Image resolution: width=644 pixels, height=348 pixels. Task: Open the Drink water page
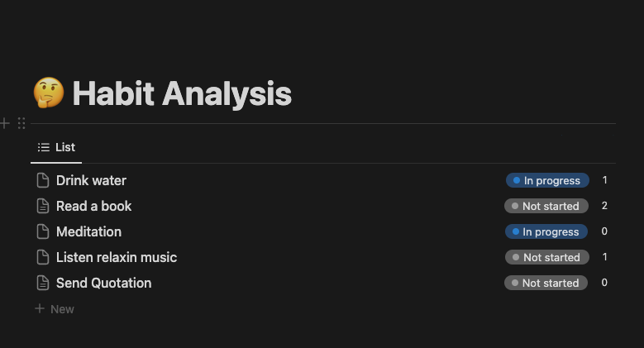coord(91,180)
